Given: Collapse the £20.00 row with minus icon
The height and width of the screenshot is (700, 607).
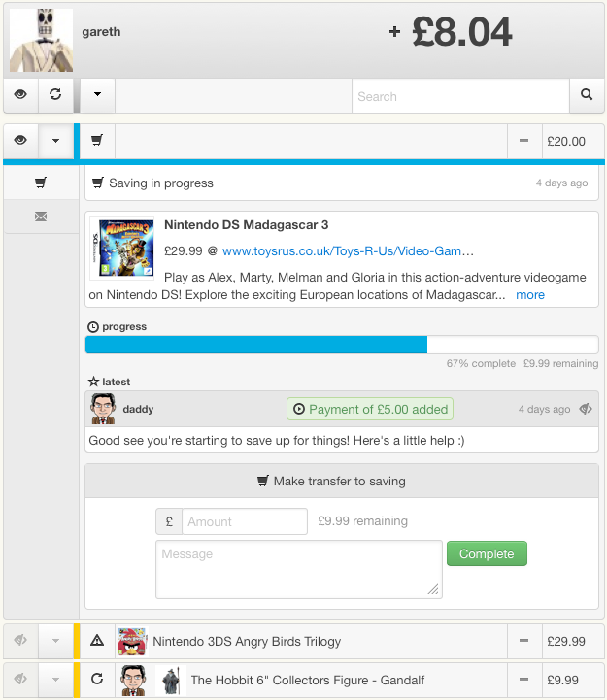Looking at the screenshot, I should click(x=524, y=141).
